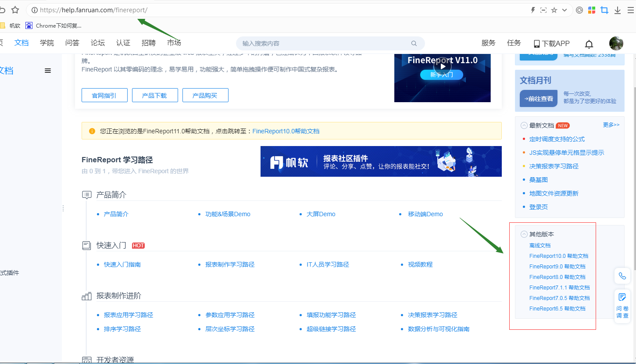Screen dimensions: 636x364
Task: Open 填报功能学习路径 link
Action: point(331,315)
